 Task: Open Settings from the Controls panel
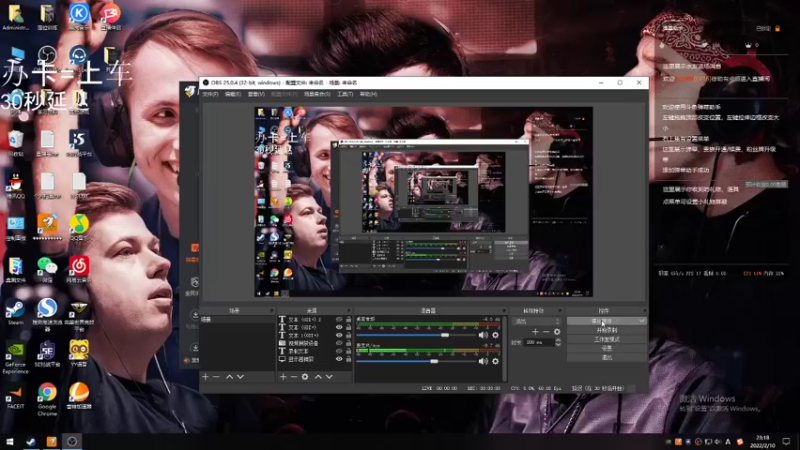[x=607, y=348]
